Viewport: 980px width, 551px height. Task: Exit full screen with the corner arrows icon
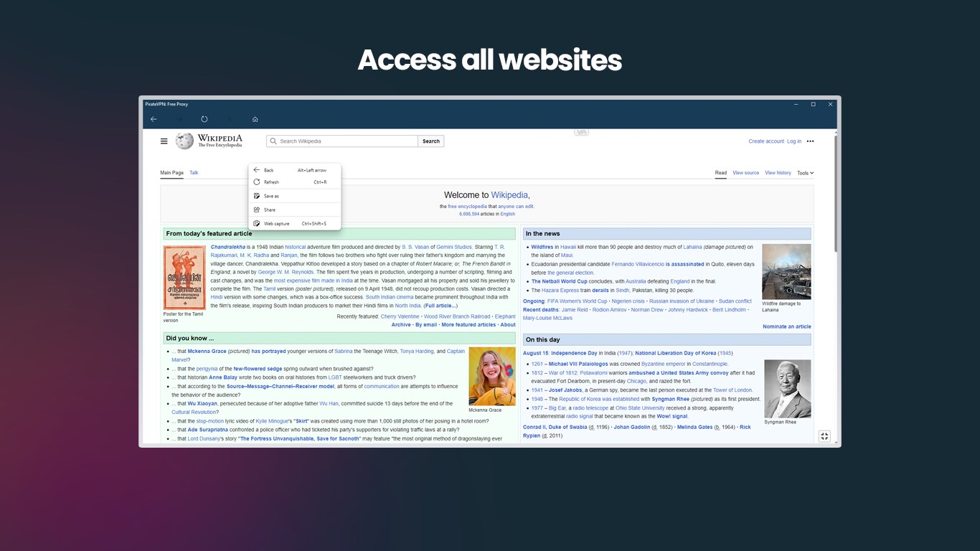(824, 436)
